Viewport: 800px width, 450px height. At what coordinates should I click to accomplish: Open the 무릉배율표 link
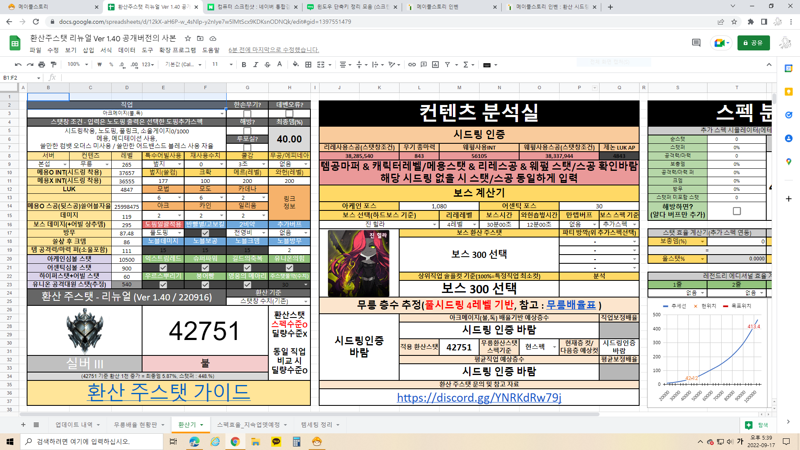coord(571,305)
